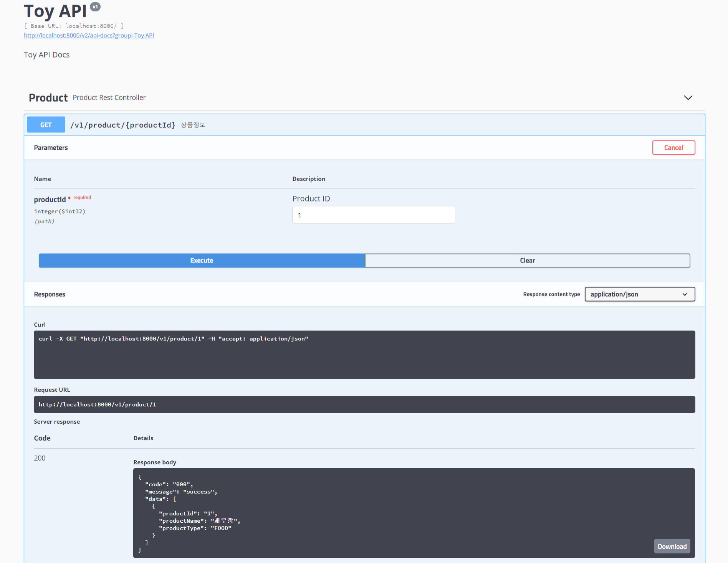Click the Execute button
This screenshot has height=563, width=728.
(202, 261)
